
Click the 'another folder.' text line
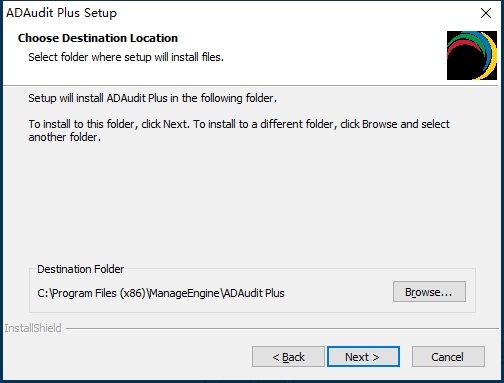(65, 137)
